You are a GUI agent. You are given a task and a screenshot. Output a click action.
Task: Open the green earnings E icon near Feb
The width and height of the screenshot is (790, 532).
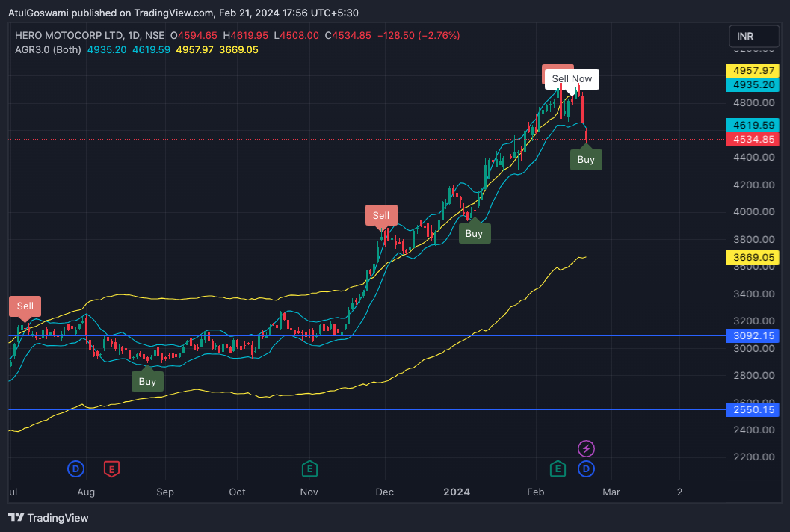click(558, 469)
